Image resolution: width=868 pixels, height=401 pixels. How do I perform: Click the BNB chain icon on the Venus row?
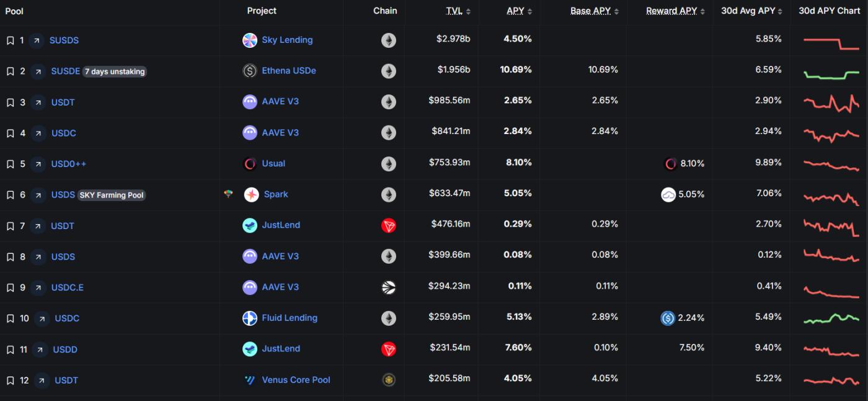click(389, 380)
